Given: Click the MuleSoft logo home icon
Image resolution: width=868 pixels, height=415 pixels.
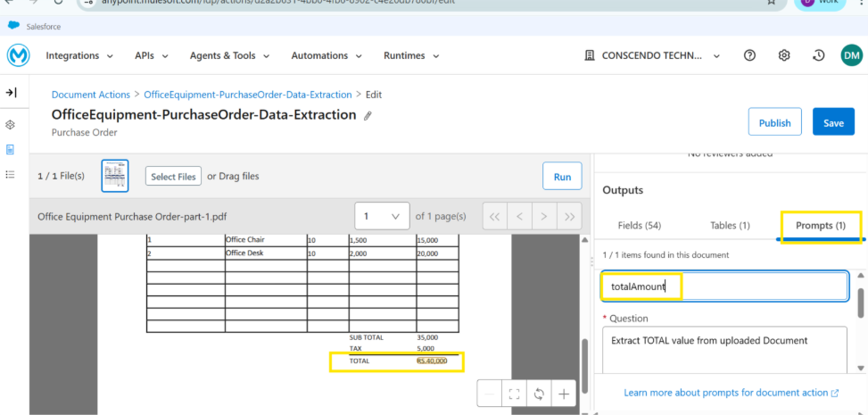Looking at the screenshot, I should (18, 55).
